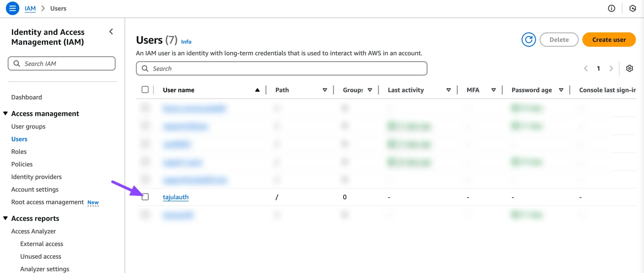Sort by User name ascending arrow
This screenshot has width=644, height=273.
click(x=257, y=90)
